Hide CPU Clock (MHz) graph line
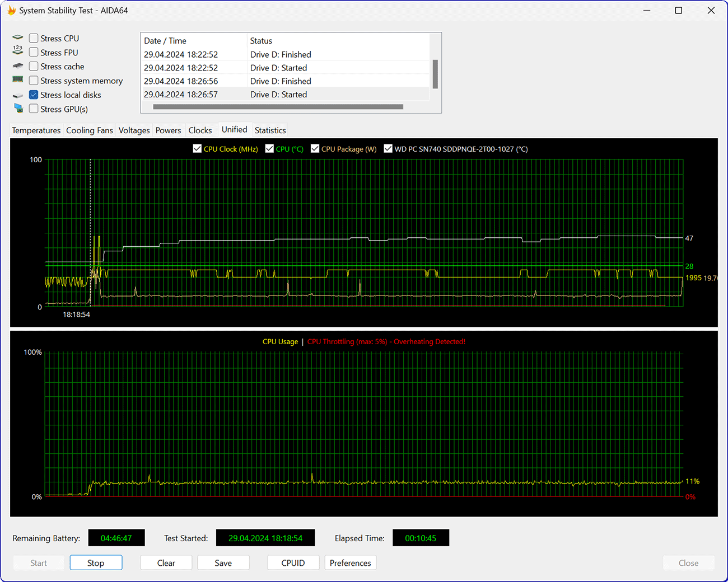Viewport: 728px width, 582px height. [197, 148]
